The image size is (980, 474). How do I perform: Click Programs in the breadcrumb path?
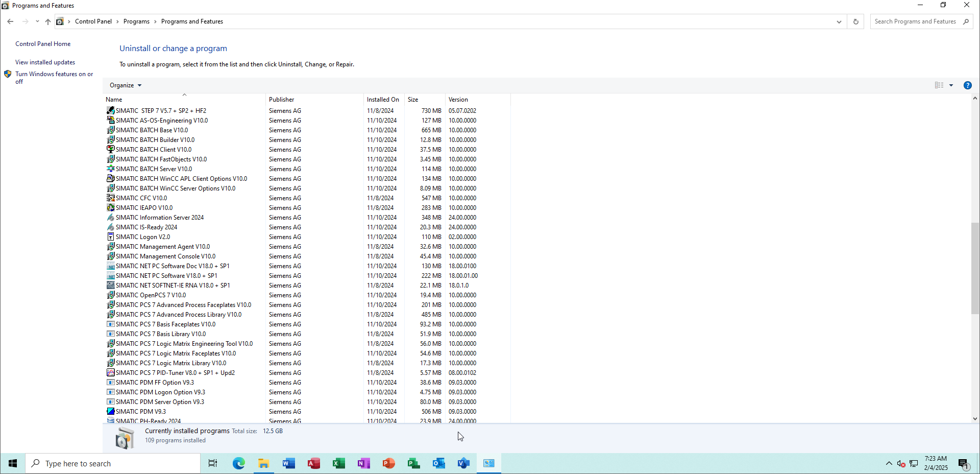click(x=136, y=21)
